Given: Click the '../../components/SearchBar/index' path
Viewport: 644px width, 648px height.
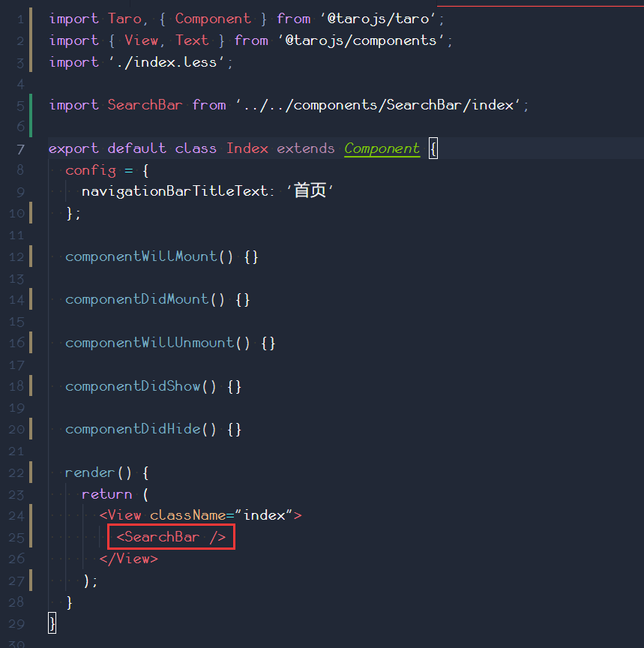Looking at the screenshot, I should click(379, 105).
